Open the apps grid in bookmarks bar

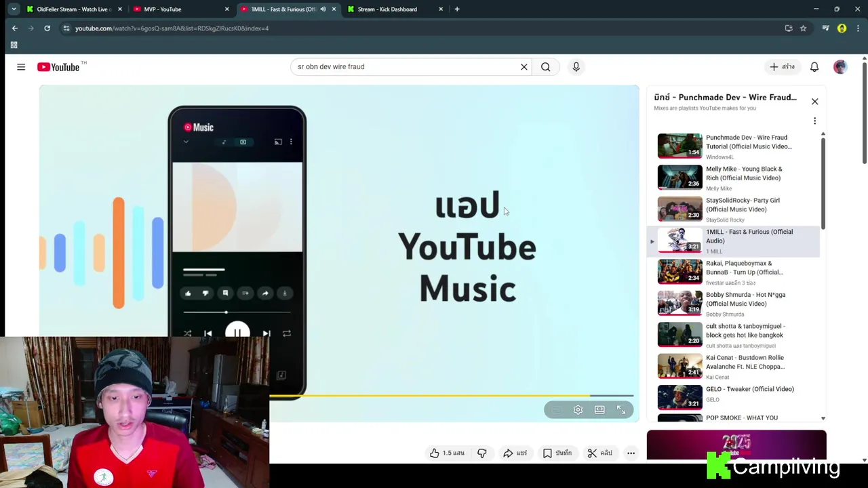tap(14, 45)
